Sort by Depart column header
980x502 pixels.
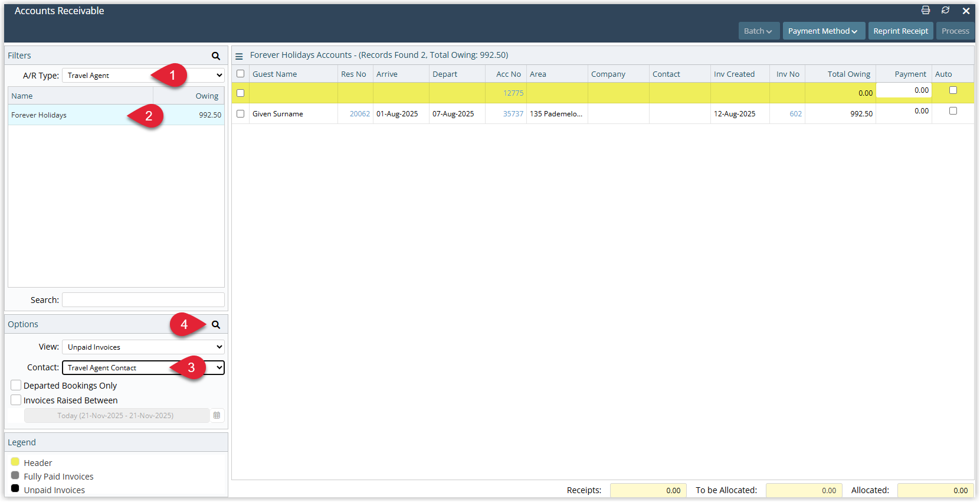457,74
